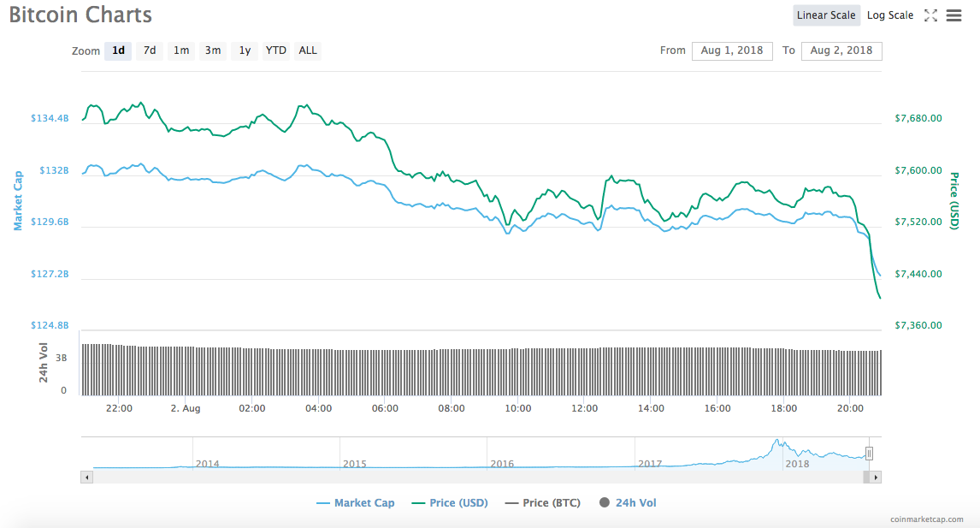Switch to Linear Scale
The image size is (980, 528).
click(x=826, y=15)
